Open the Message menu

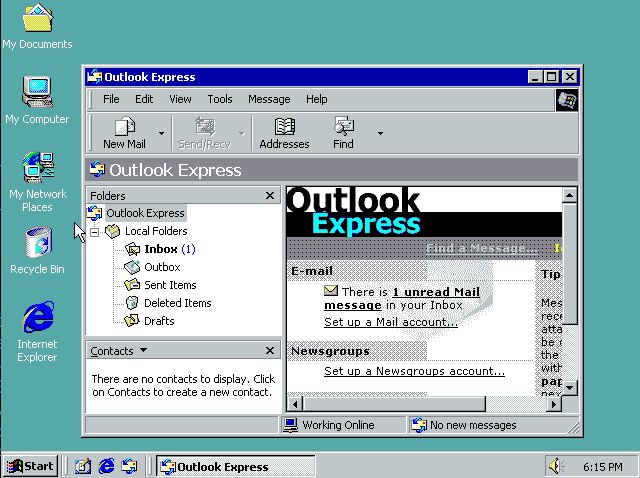pyautogui.click(x=269, y=99)
